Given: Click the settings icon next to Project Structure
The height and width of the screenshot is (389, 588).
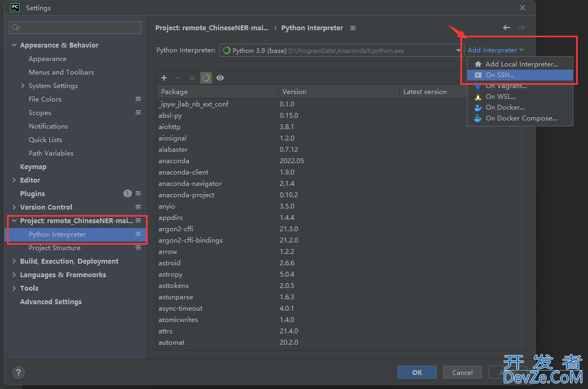Looking at the screenshot, I should 138,247.
